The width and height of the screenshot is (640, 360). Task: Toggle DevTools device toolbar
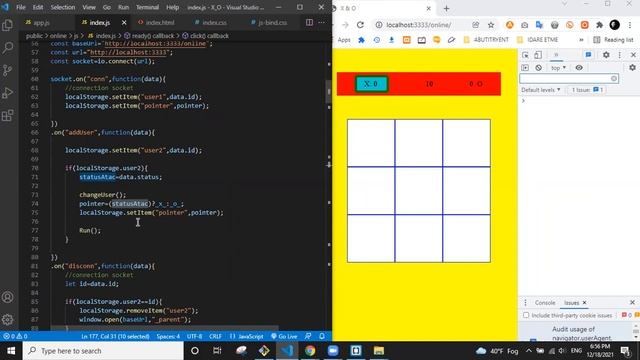click(x=538, y=55)
